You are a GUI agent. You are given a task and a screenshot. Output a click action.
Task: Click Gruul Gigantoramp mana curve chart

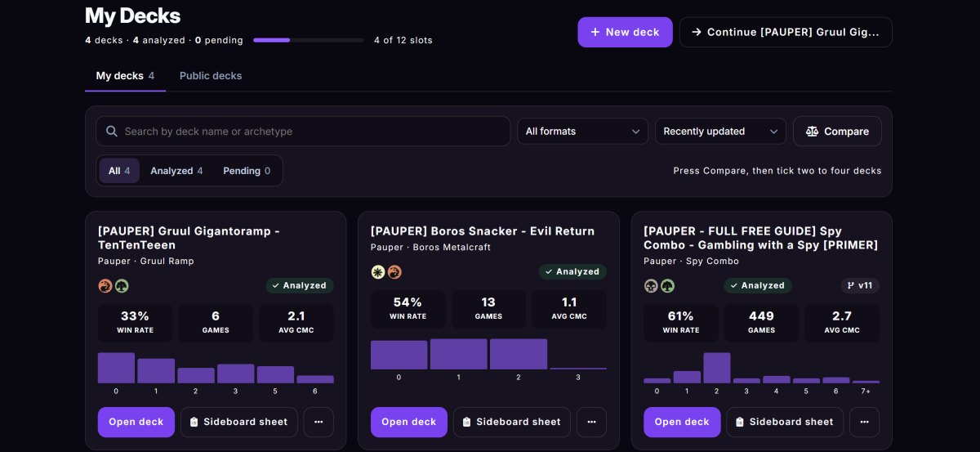pyautogui.click(x=216, y=373)
